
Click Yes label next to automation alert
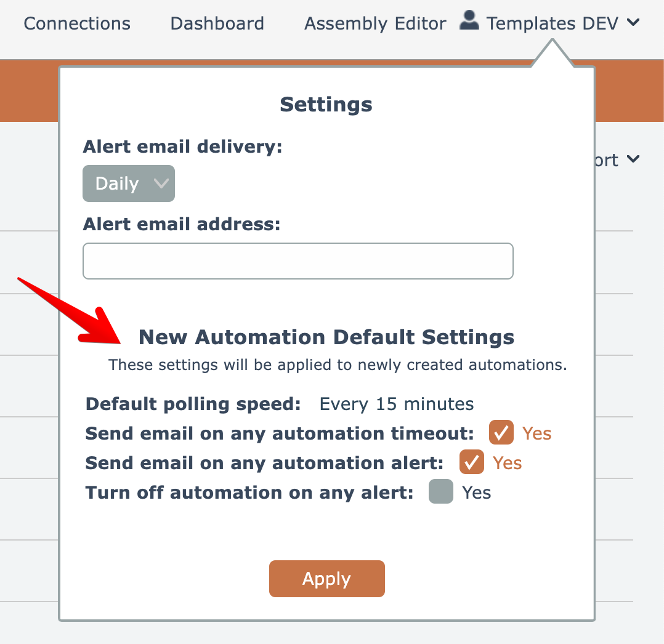point(508,463)
